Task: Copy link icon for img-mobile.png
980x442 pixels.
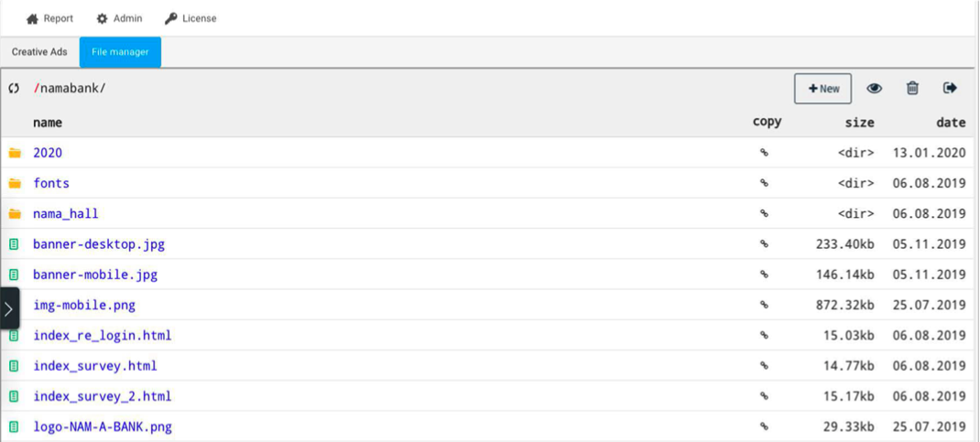Action: tap(764, 306)
